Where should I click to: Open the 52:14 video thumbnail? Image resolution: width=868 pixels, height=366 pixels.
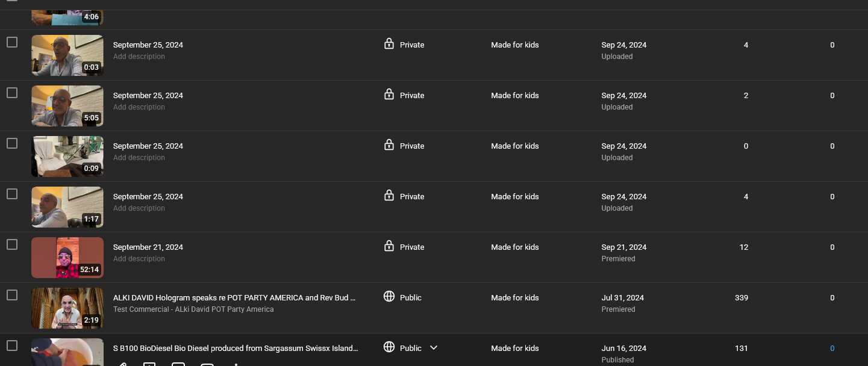pos(67,257)
